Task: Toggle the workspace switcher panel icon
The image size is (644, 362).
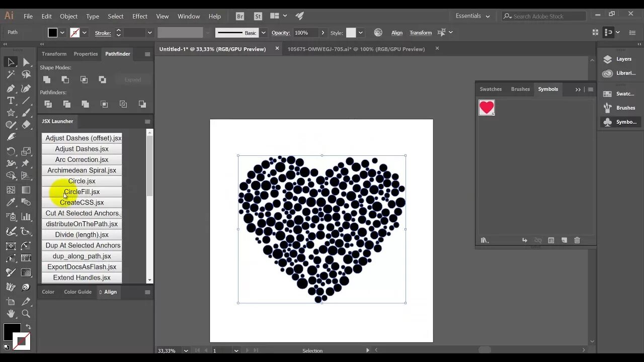Action: (609, 32)
